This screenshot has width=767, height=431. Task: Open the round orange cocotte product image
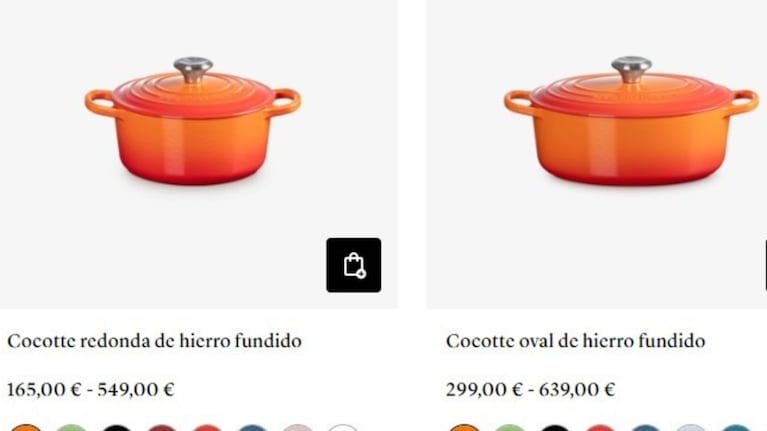[x=193, y=121]
